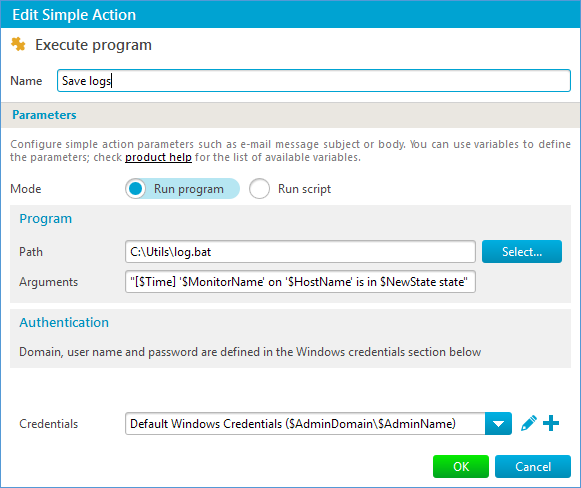This screenshot has height=488, width=581.
Task: Switch mode to Run script
Action: 290,189
